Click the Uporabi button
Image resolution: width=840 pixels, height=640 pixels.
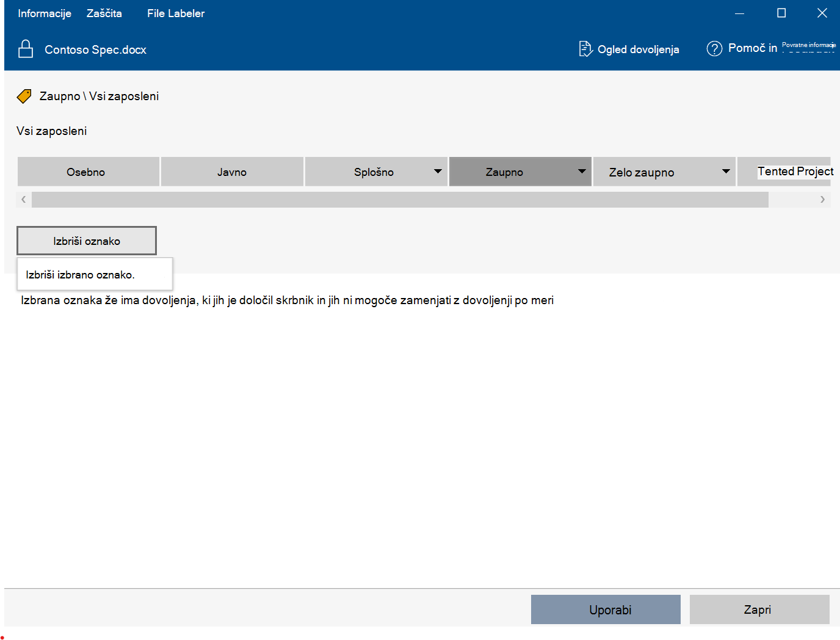[x=606, y=609]
